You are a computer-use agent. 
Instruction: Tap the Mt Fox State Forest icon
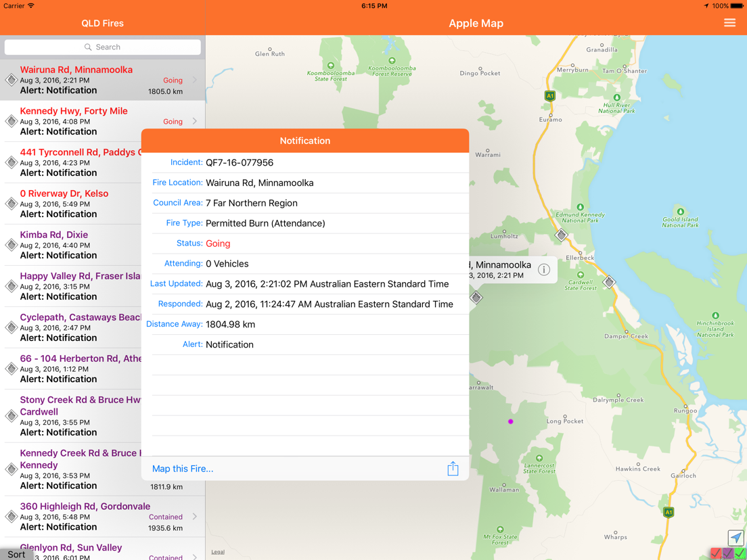coord(500,529)
